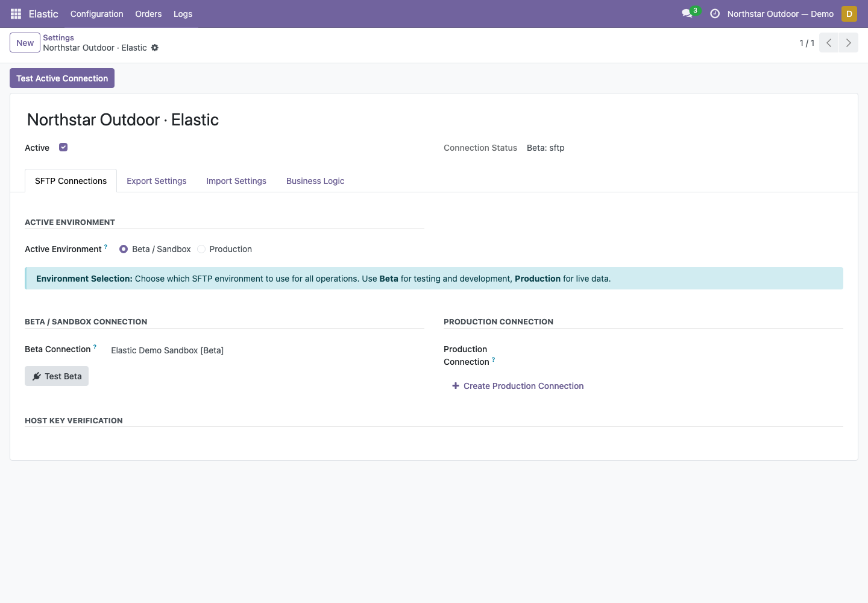Click the Active Environment help question mark

click(x=105, y=247)
